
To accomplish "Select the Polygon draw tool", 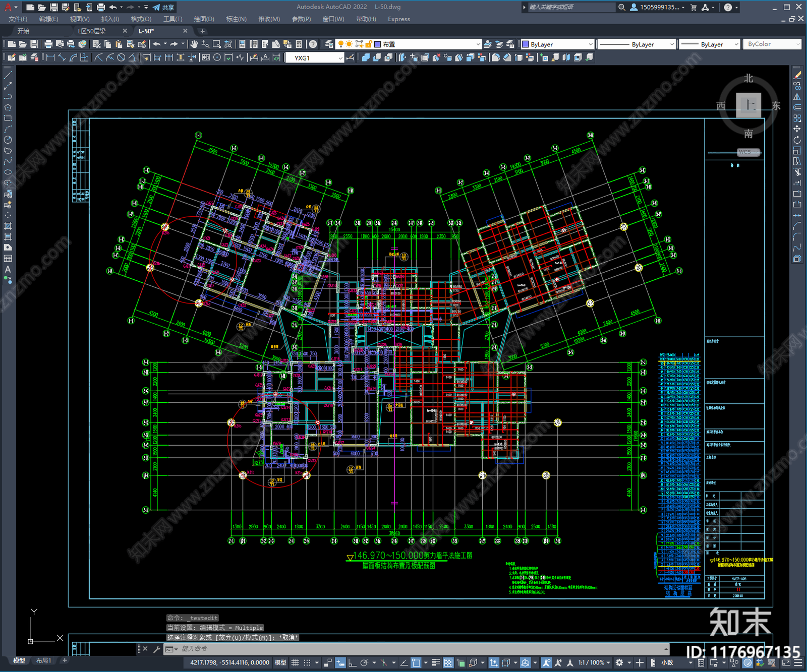I will tap(8, 107).
